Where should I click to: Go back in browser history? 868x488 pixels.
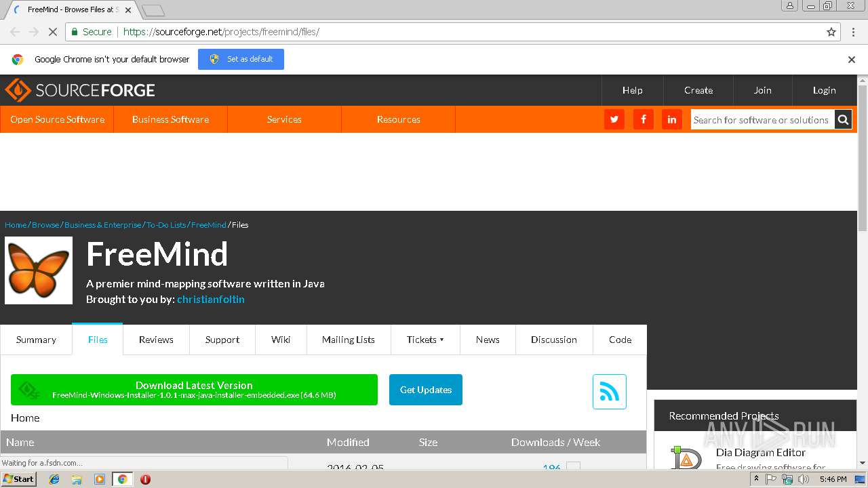tap(15, 32)
